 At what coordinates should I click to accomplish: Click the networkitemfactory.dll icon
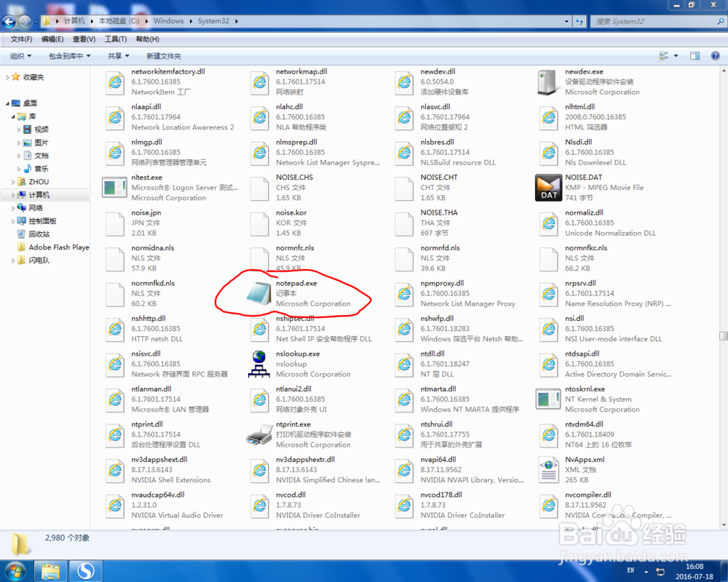pyautogui.click(x=115, y=82)
